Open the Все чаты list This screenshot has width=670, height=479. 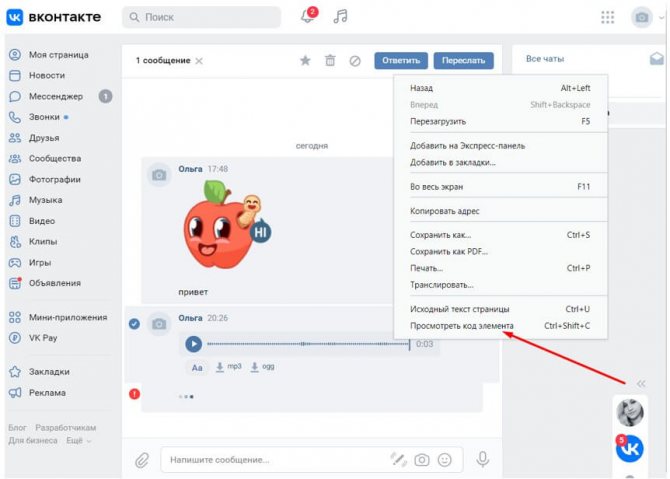[545, 59]
